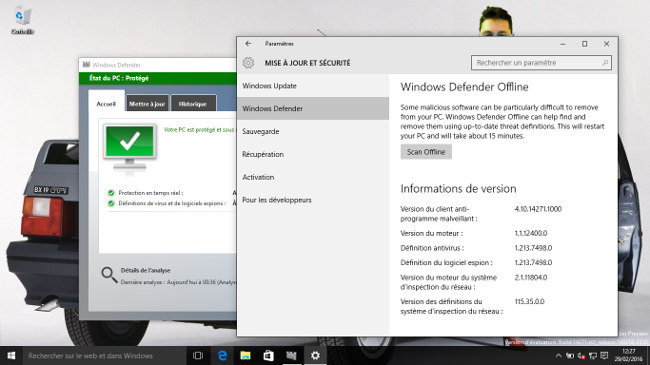
Task: Switch to the Settings gear taskbar icon
Action: coord(315,355)
